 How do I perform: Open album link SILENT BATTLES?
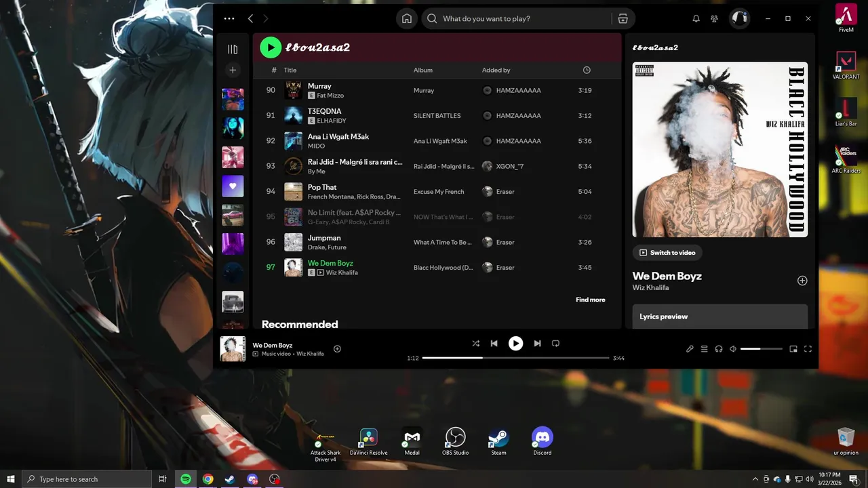tap(437, 116)
